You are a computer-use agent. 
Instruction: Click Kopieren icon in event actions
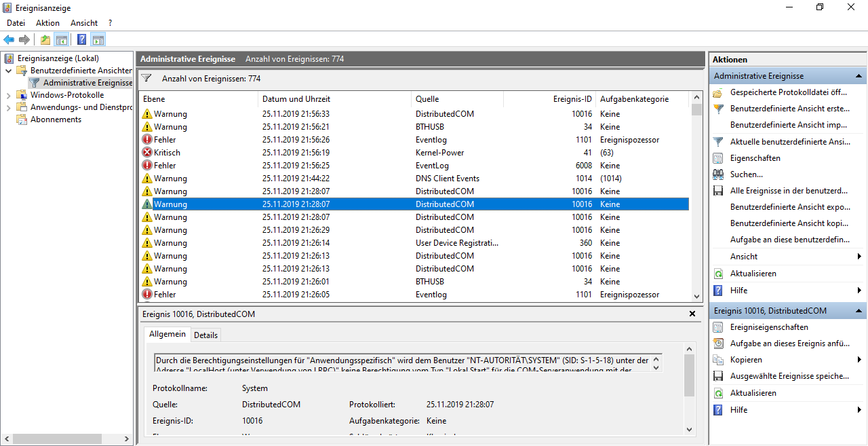coord(718,360)
